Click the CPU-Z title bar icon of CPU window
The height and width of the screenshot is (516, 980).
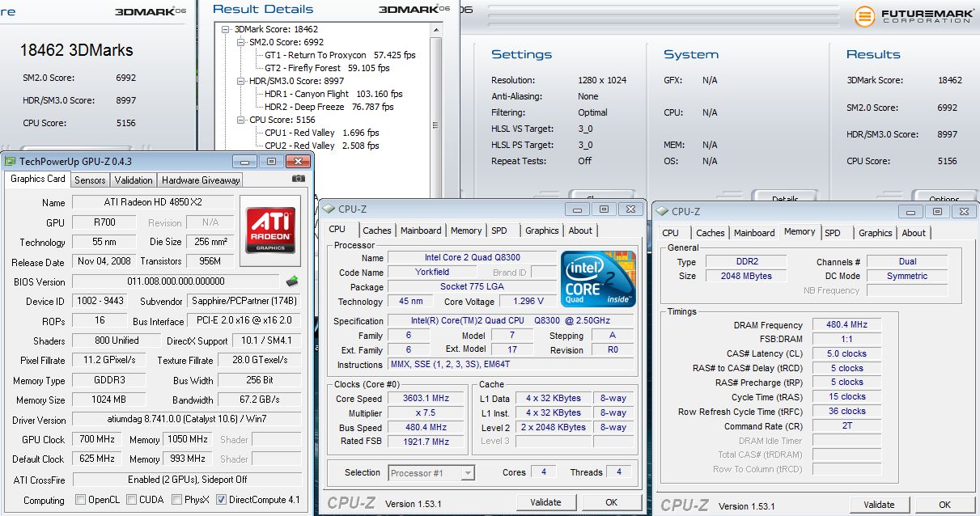(x=329, y=209)
